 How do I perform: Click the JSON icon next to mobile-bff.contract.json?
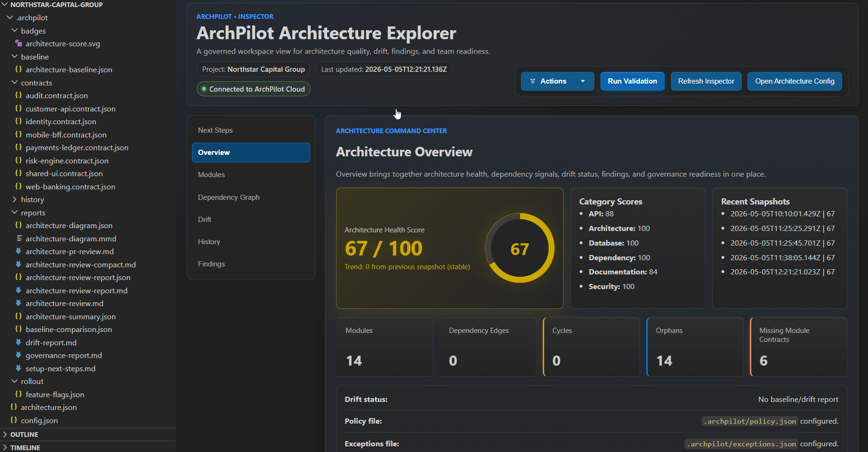18,135
